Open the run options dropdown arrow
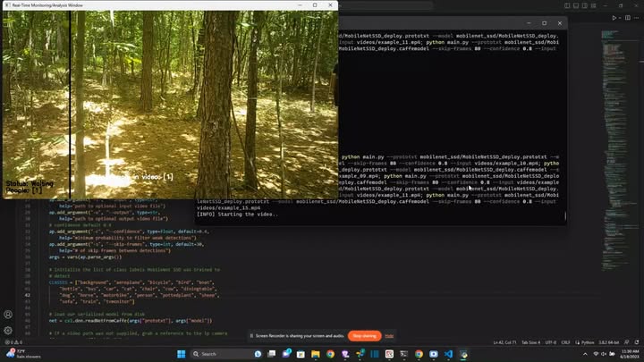Viewport: 644px width, 362px height. tap(620, 18)
